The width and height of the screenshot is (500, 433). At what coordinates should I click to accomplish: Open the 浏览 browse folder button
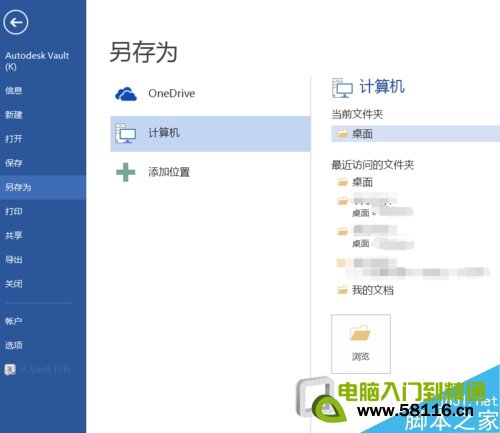(x=361, y=344)
